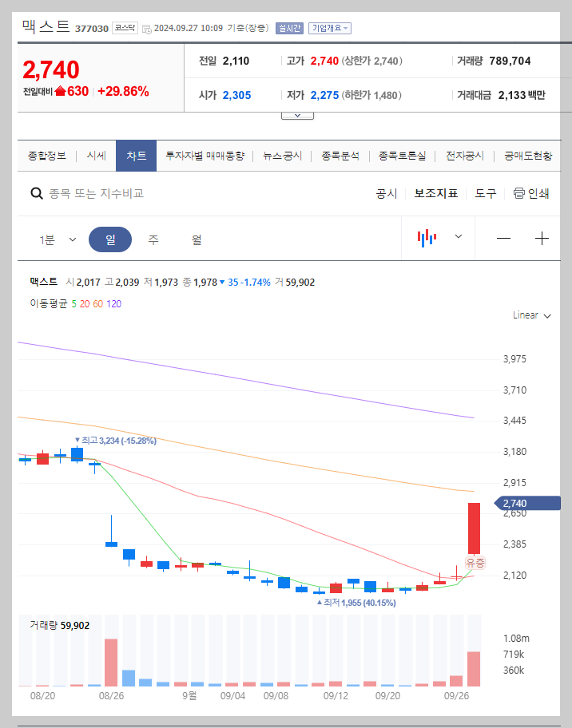Expand the 기업개요 company overview dropdown
This screenshot has height=728, width=572.
(x=329, y=26)
